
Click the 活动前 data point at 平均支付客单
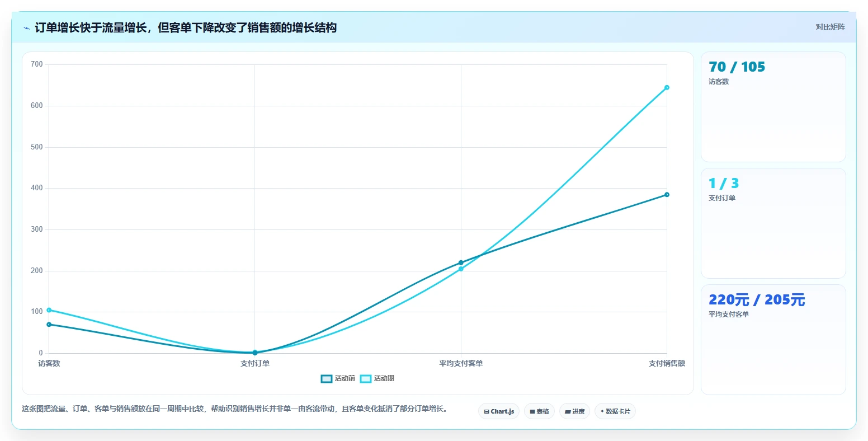tap(461, 262)
